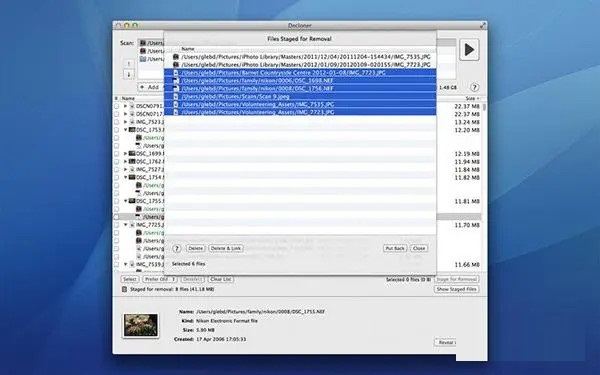Open help in the staged files sheet
This screenshot has height=375, width=600.
[176, 248]
